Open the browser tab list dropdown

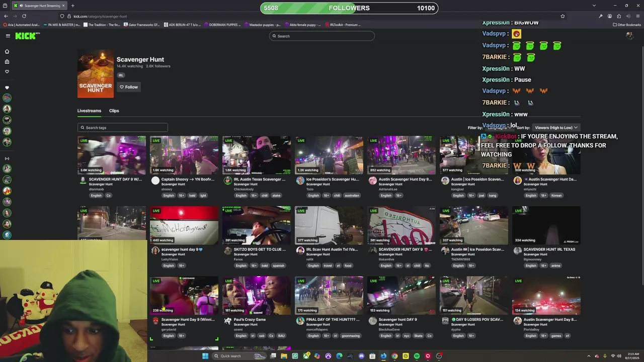click(594, 6)
